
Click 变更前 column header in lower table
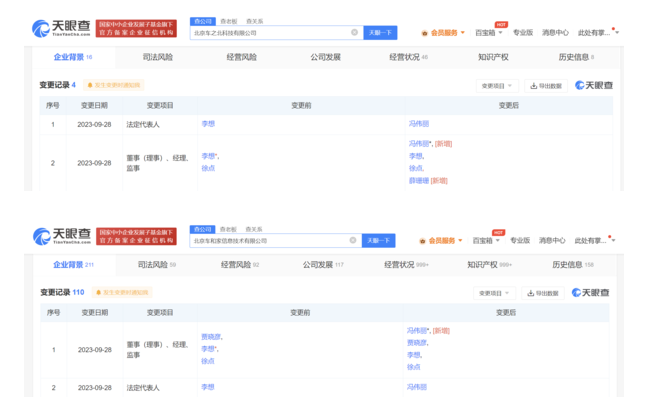tap(300, 313)
